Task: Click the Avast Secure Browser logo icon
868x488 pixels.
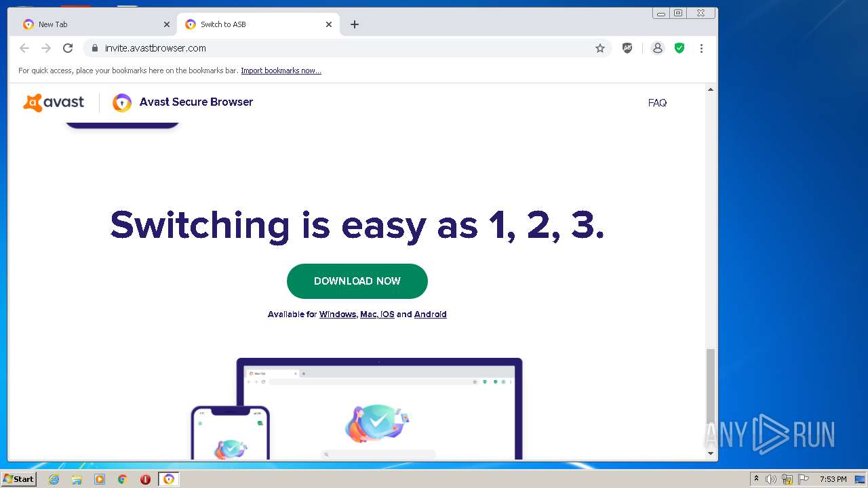Action: pos(122,102)
